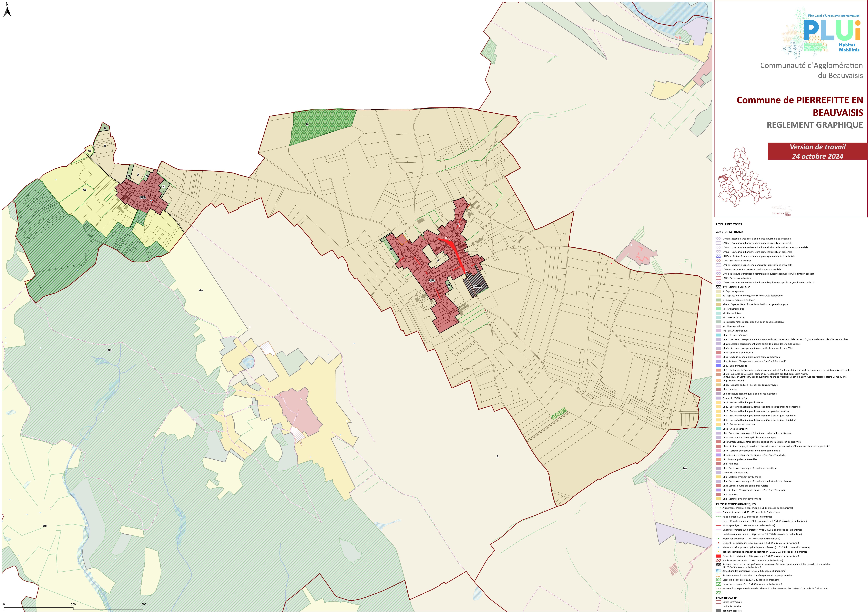
Task: Click the '500' scale bar label
Action: click(x=73, y=605)
